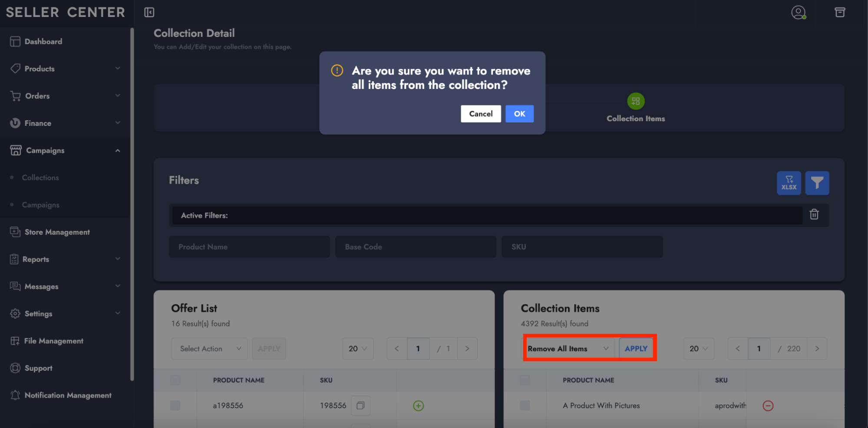Go to the Dashboard menu item
The image size is (868, 428).
pyautogui.click(x=43, y=42)
